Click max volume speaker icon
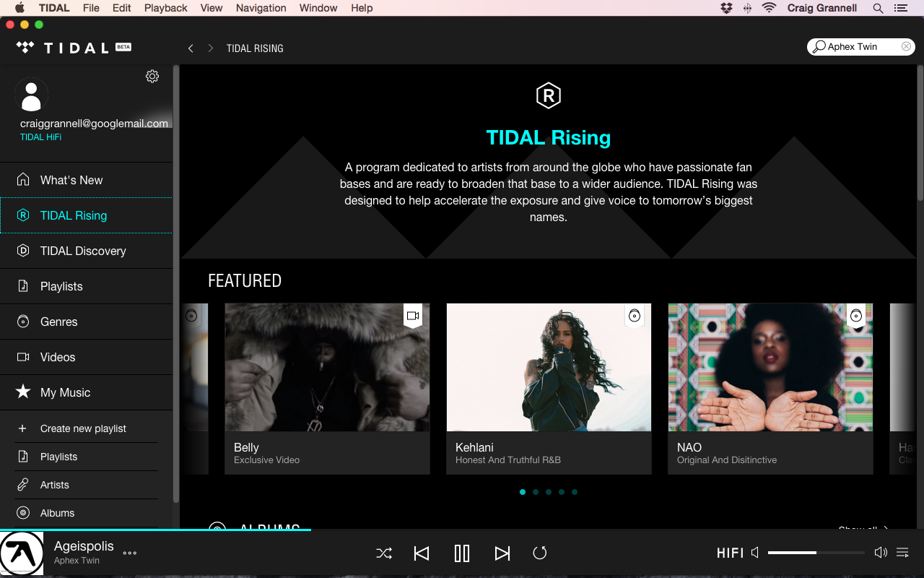The width and height of the screenshot is (924, 578). pyautogui.click(x=881, y=553)
